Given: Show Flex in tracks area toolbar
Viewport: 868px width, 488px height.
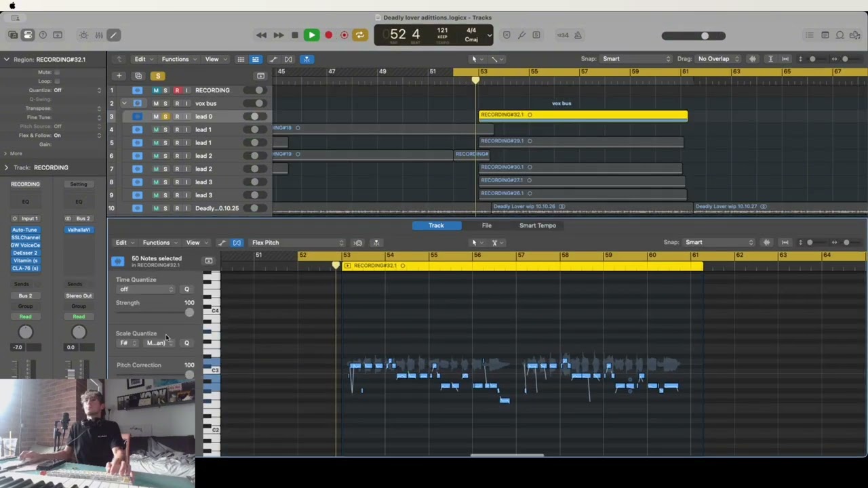Looking at the screenshot, I should click(288, 60).
